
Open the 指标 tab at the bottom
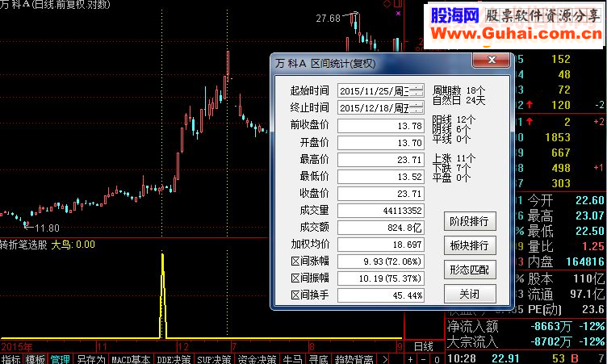pos(11,359)
